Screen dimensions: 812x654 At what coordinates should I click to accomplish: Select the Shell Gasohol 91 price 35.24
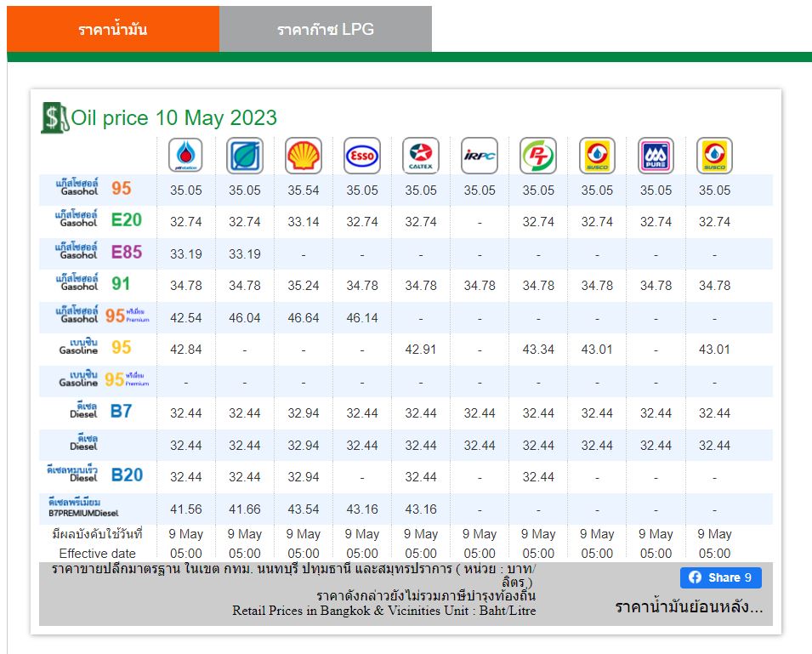304,285
